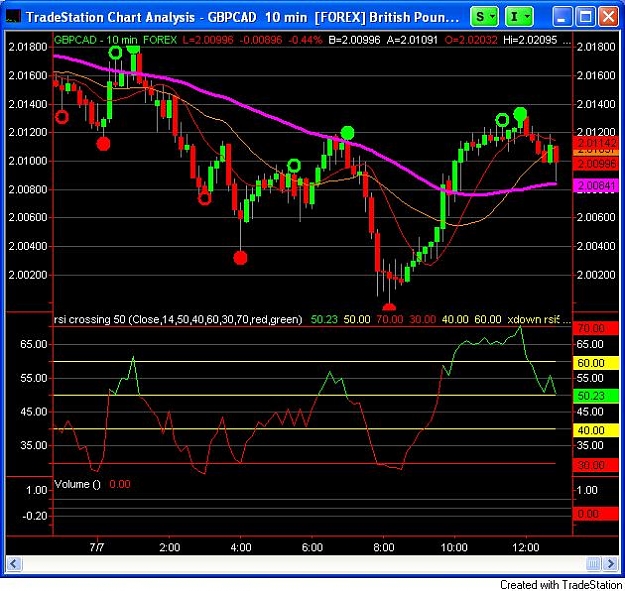Click the B=2.00996 bid value
The width and height of the screenshot is (625, 591).
pyautogui.click(x=354, y=40)
